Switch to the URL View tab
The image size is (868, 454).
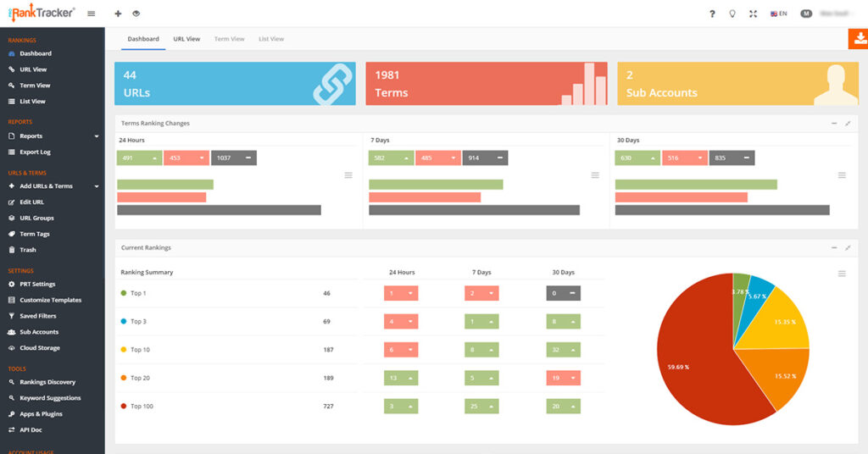pyautogui.click(x=186, y=39)
